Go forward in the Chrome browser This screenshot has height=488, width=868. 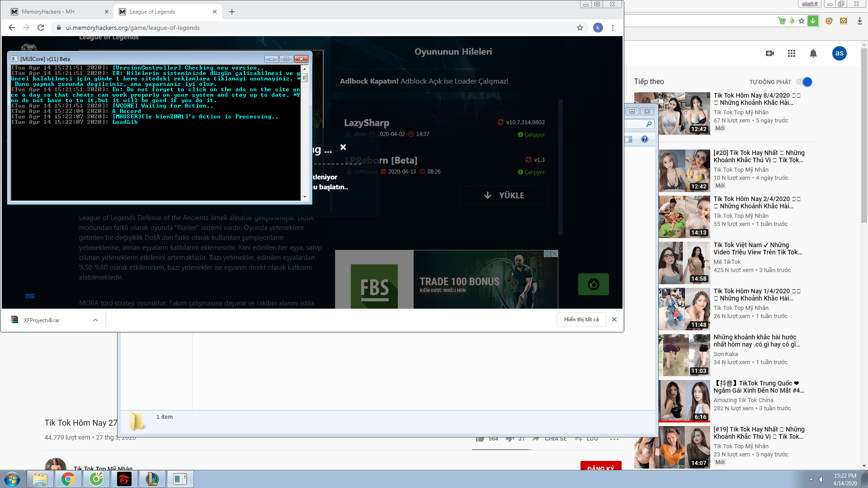click(x=26, y=28)
